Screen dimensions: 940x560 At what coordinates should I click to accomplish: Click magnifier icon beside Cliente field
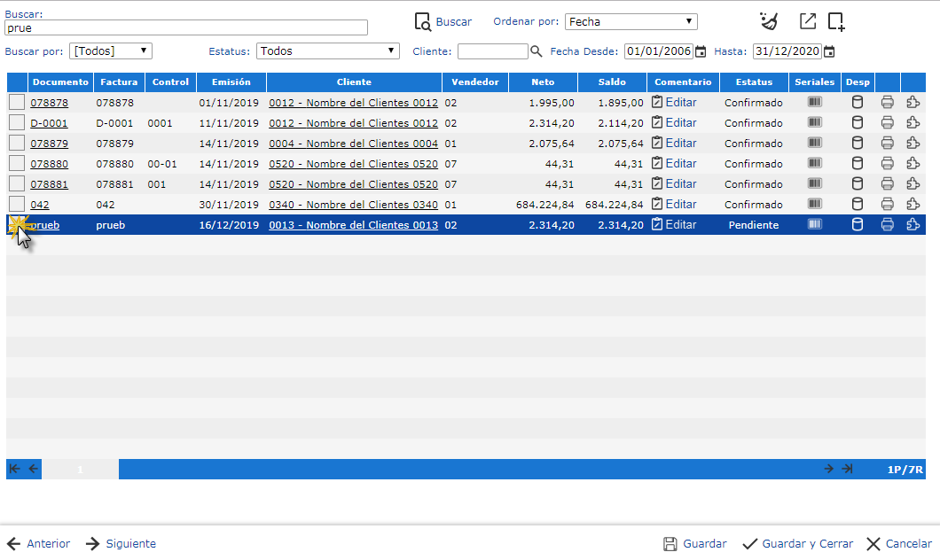point(536,51)
